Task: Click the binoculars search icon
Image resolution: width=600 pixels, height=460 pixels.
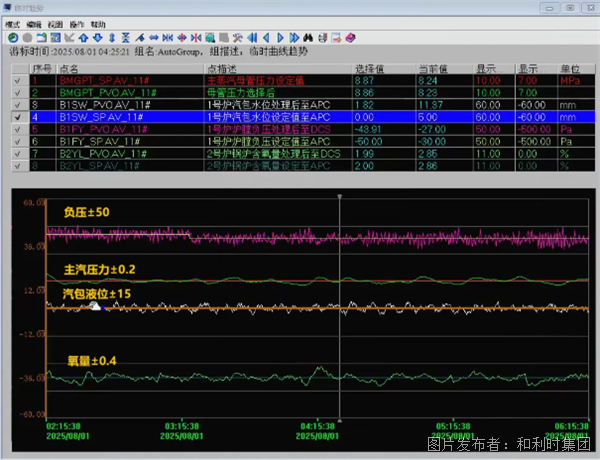Action: tap(309, 38)
